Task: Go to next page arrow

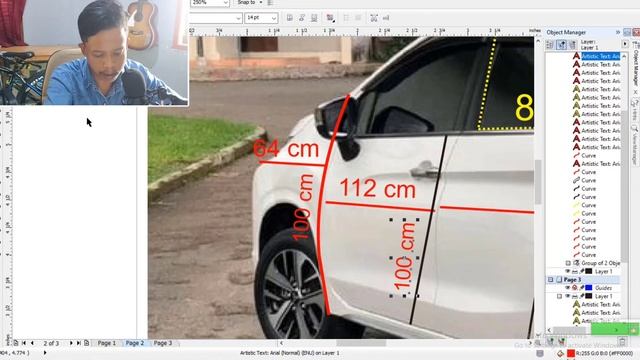Action: click(71, 343)
